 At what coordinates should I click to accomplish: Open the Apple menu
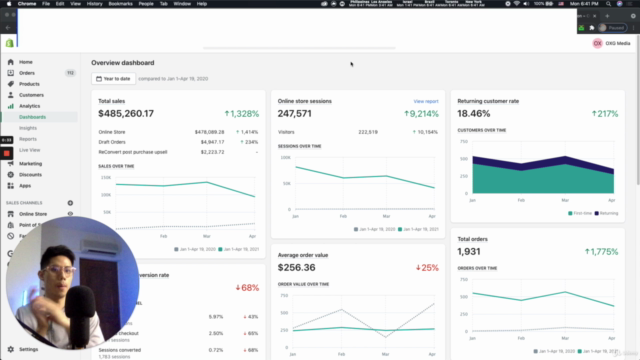(x=9, y=4)
